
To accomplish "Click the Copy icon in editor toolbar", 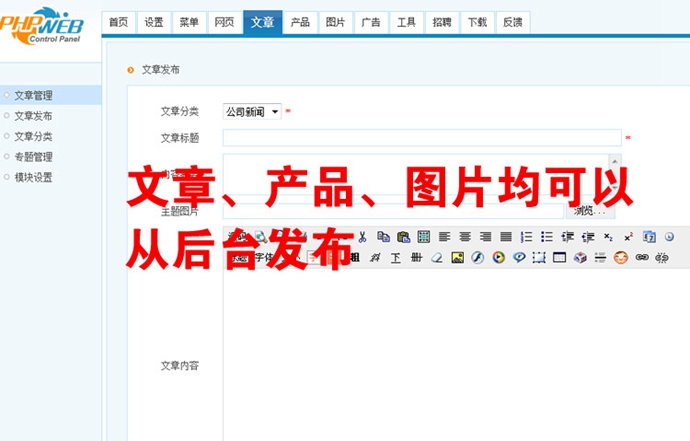I will point(383,237).
